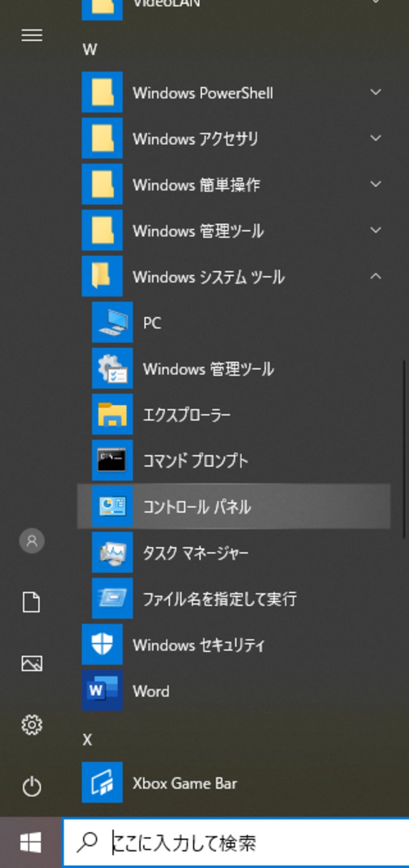This screenshot has height=868, width=409.
Task: Click the Word app icon
Action: pos(102,690)
